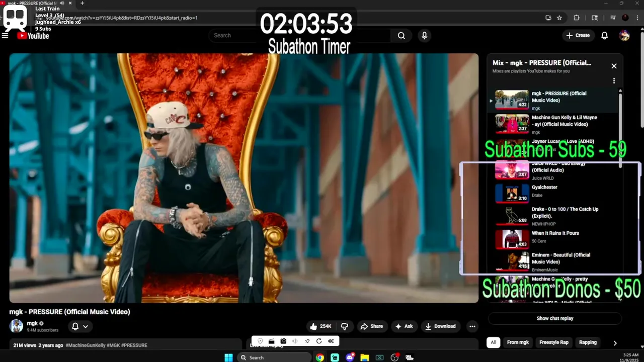Open YouTube notifications bell in the header
This screenshot has height=362, width=644.
point(605,36)
